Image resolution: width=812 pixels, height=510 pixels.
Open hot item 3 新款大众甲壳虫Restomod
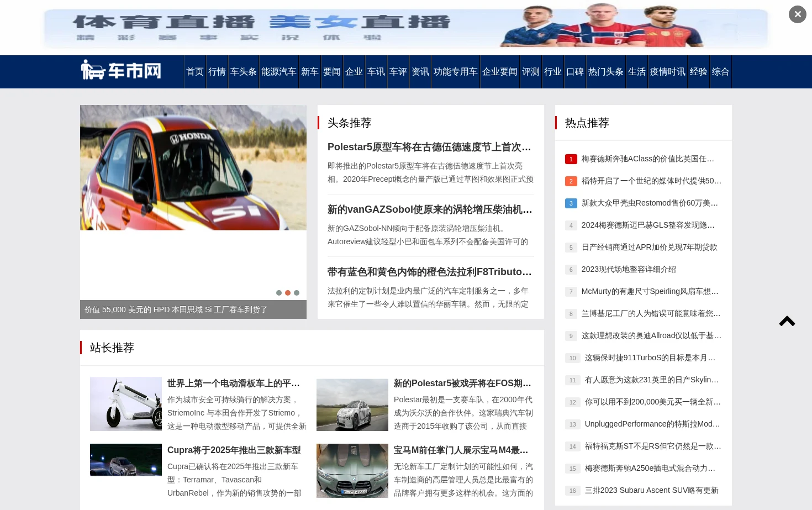point(650,203)
